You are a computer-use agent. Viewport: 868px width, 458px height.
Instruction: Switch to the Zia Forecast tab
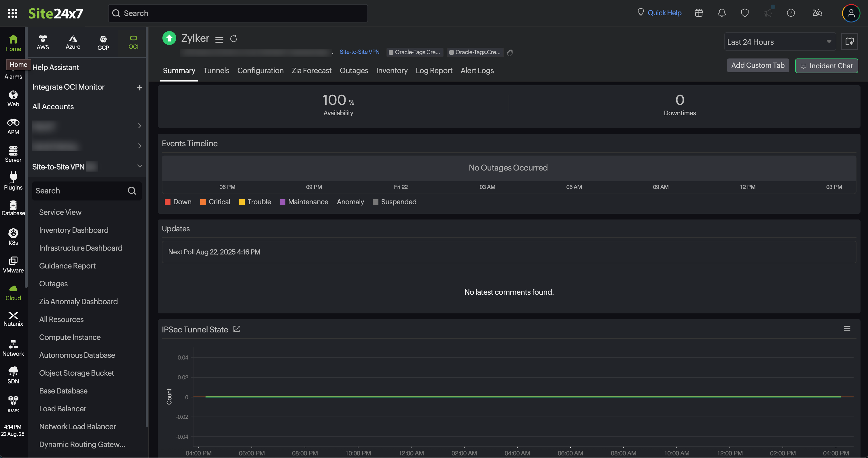point(311,71)
